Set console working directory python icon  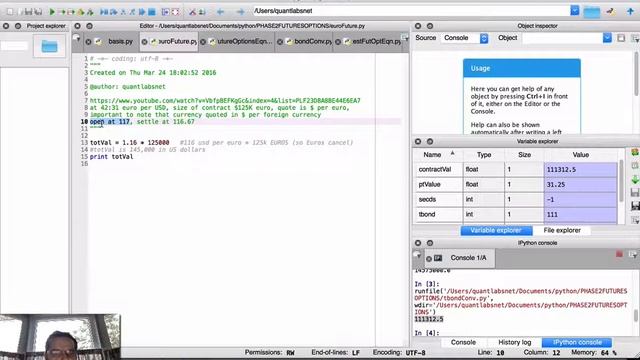[611, 11]
